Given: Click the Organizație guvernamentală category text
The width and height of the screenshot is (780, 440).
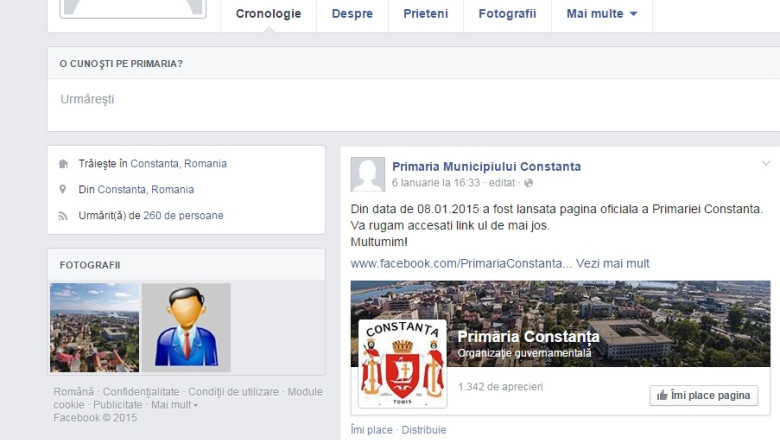Looking at the screenshot, I should coord(524,353).
